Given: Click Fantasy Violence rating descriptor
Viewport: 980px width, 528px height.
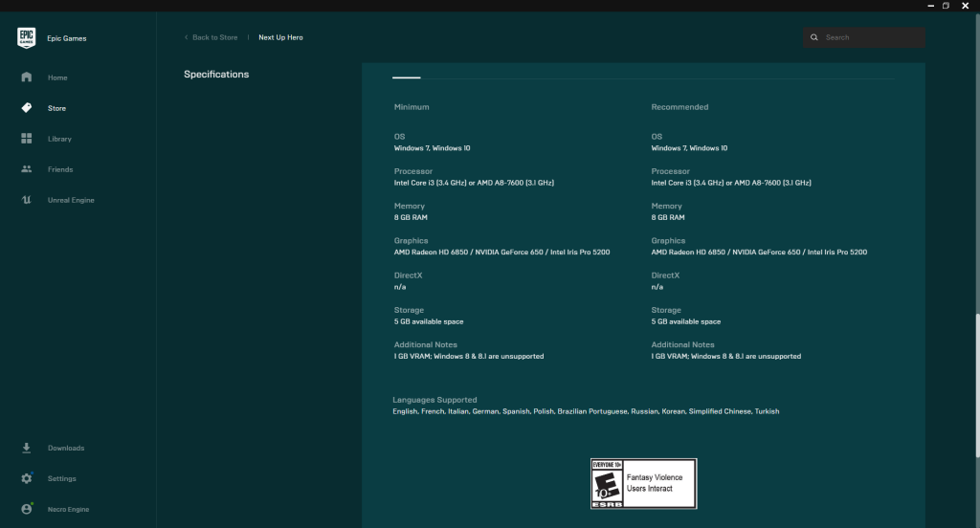Looking at the screenshot, I should (x=655, y=477).
